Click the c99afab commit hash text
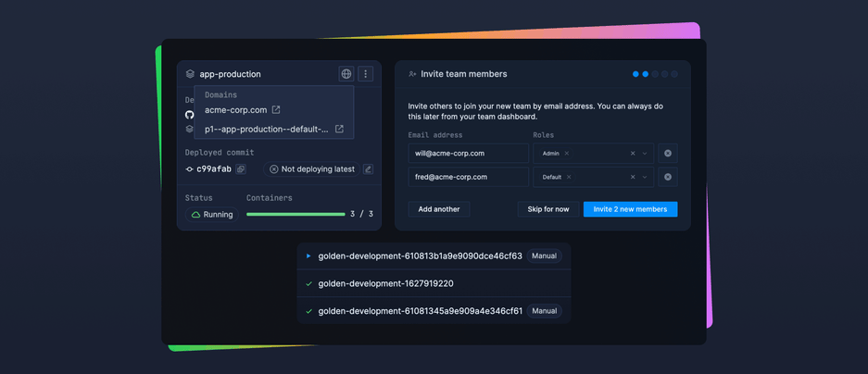868x374 pixels. (x=214, y=169)
